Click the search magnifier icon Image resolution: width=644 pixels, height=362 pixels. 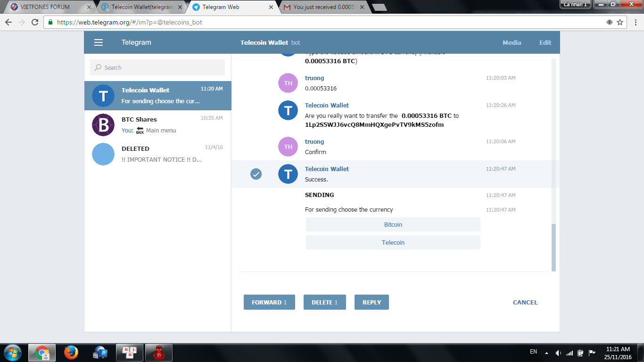(x=98, y=67)
